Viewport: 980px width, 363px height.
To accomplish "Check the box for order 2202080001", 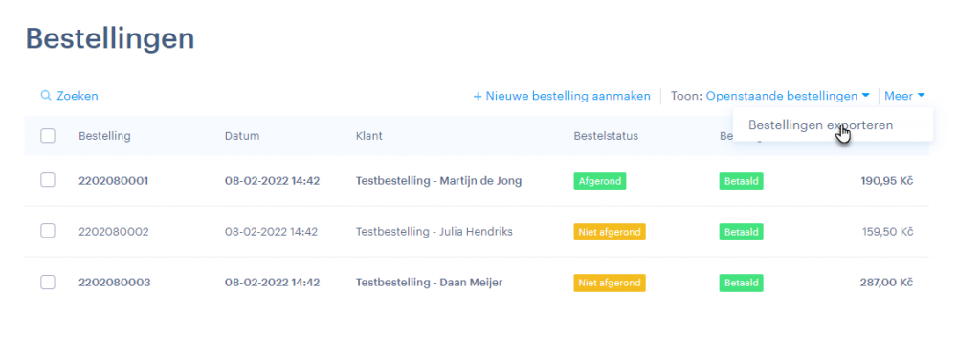I will coord(48,180).
